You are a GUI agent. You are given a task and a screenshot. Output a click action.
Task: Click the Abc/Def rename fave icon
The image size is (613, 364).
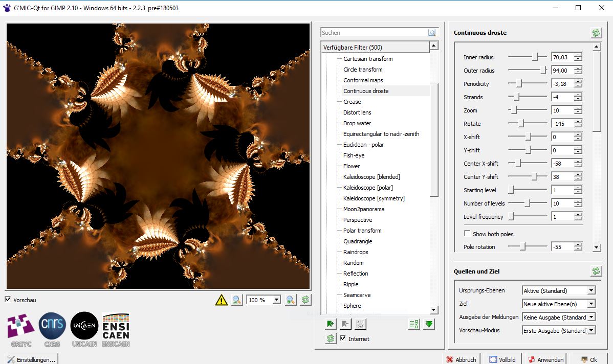(360, 324)
